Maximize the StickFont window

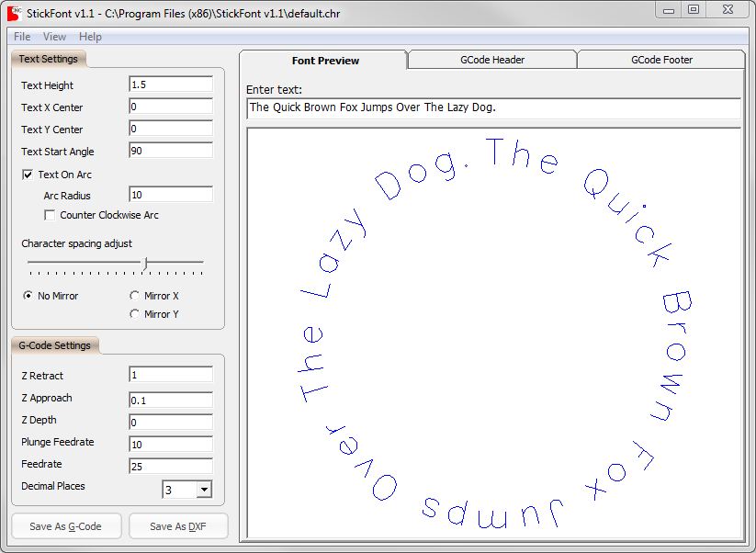(x=694, y=10)
